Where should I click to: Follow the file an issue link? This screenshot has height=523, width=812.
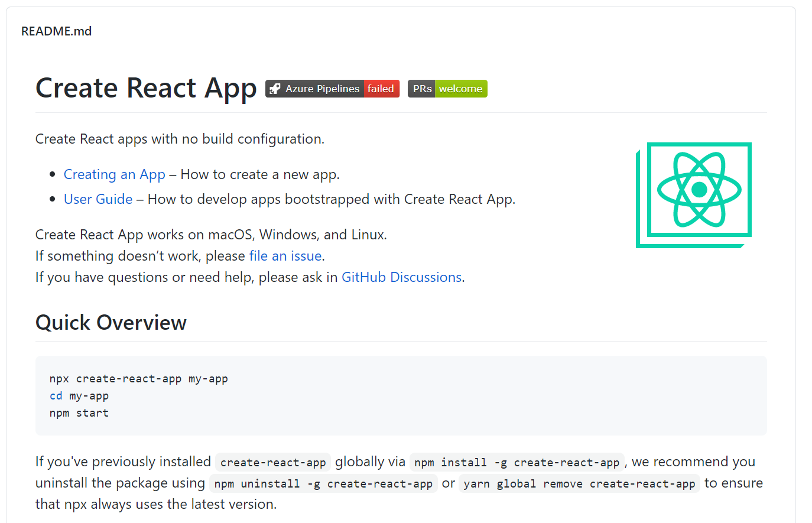click(285, 256)
